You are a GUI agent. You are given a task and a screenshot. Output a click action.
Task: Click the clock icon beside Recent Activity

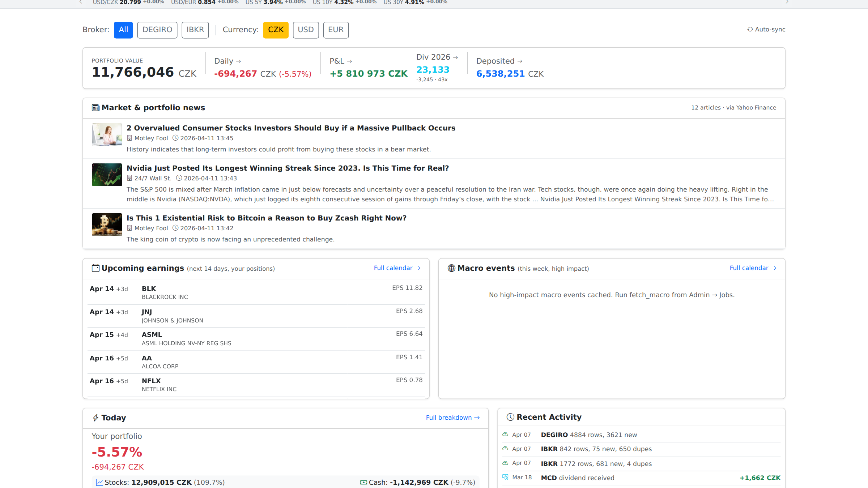click(x=510, y=417)
